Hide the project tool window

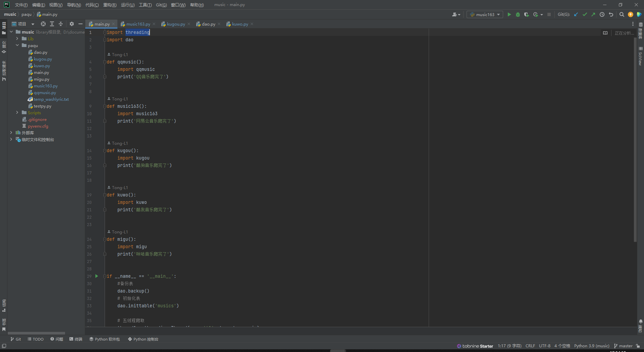coord(80,24)
